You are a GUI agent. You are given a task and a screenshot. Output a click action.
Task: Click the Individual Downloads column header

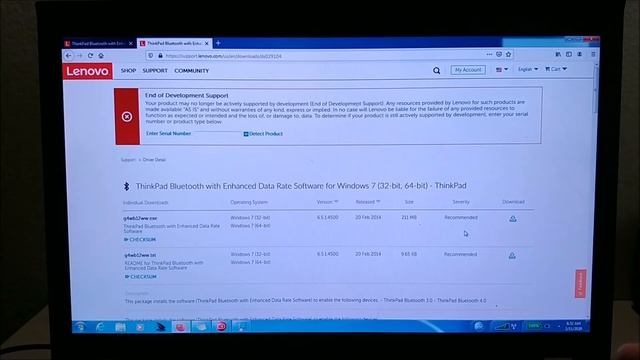145,203
